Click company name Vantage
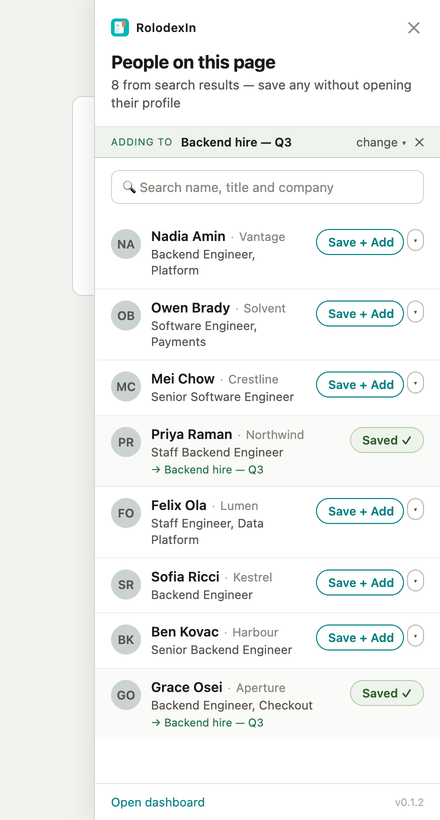The height and width of the screenshot is (820, 440). coord(262,237)
